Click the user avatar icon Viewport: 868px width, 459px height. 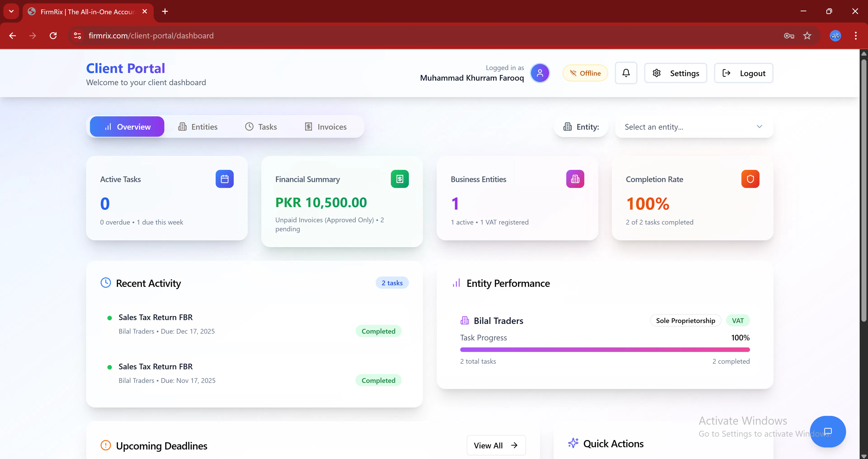[x=540, y=73]
